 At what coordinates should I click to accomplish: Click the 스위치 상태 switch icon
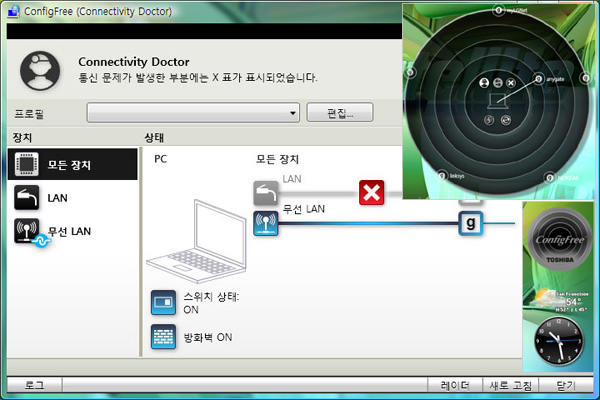pos(163,302)
